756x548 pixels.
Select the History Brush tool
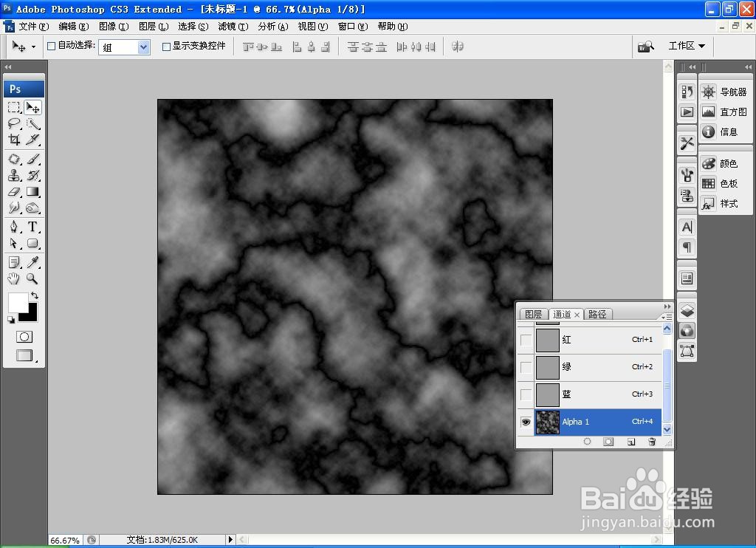tap(32, 175)
